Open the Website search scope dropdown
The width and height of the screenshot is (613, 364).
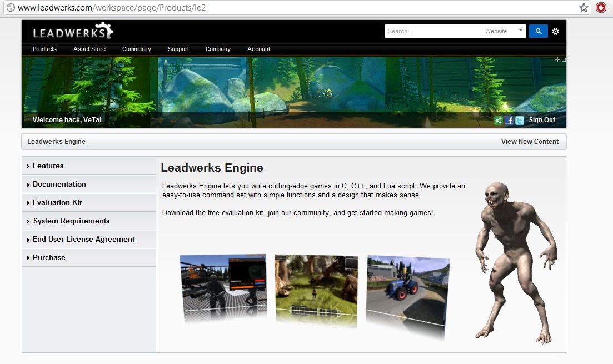[504, 31]
